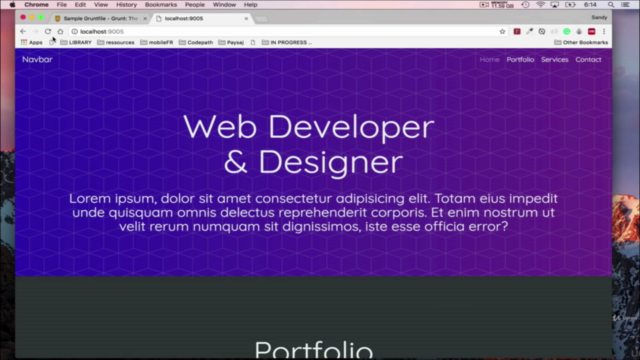The width and height of the screenshot is (640, 360).
Task: Open the LIBRARY bookmarks folder
Action: coord(76,42)
